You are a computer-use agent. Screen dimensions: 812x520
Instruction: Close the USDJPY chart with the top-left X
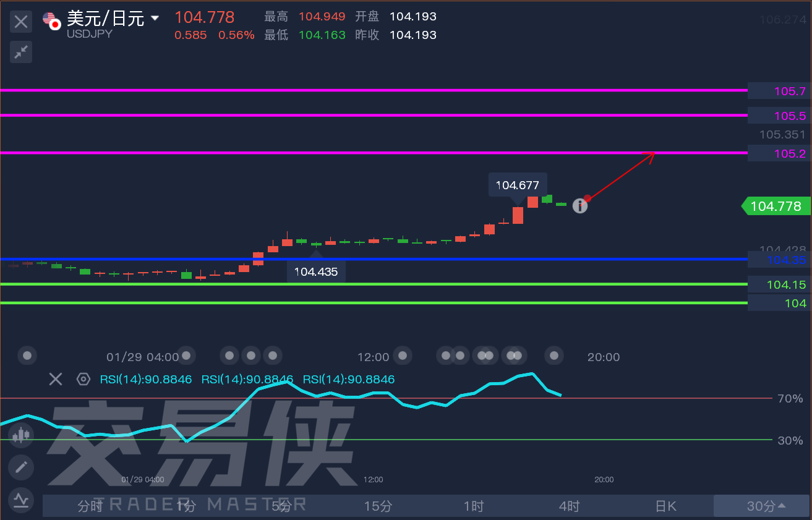click(x=21, y=22)
